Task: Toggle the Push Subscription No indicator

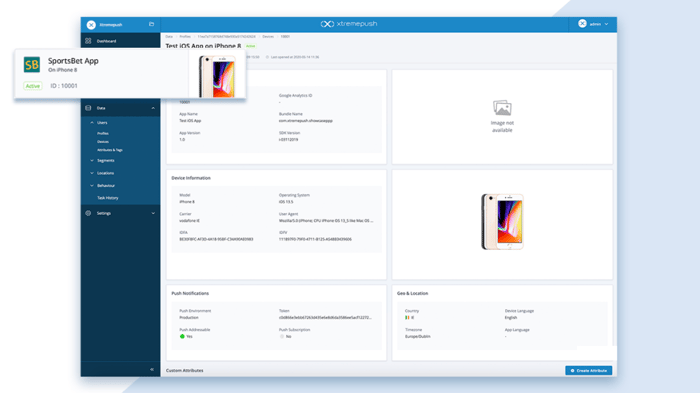Action: point(282,336)
